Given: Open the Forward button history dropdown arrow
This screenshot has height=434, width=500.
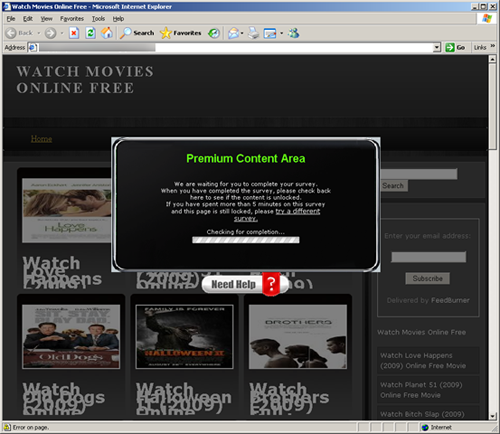Looking at the screenshot, I should tap(62, 33).
